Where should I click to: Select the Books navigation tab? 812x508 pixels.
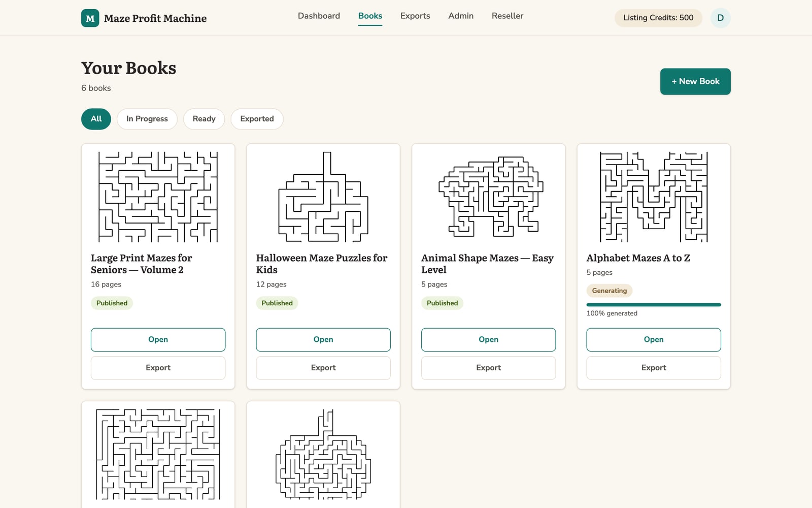click(x=370, y=16)
